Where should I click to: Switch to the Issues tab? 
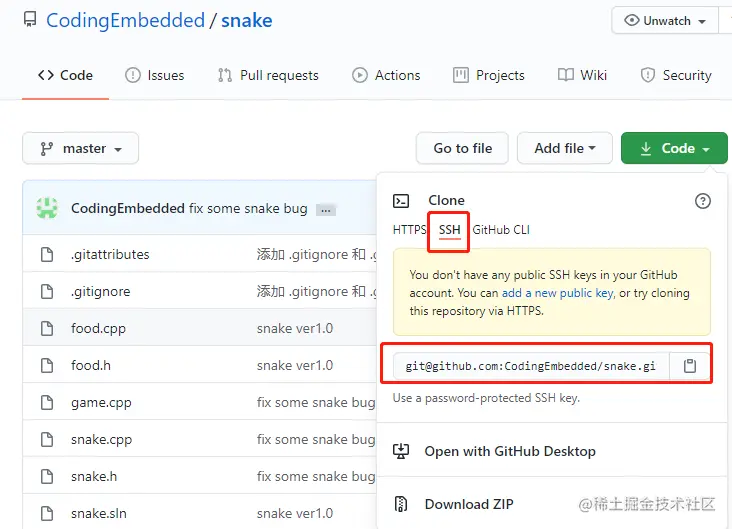tap(155, 75)
